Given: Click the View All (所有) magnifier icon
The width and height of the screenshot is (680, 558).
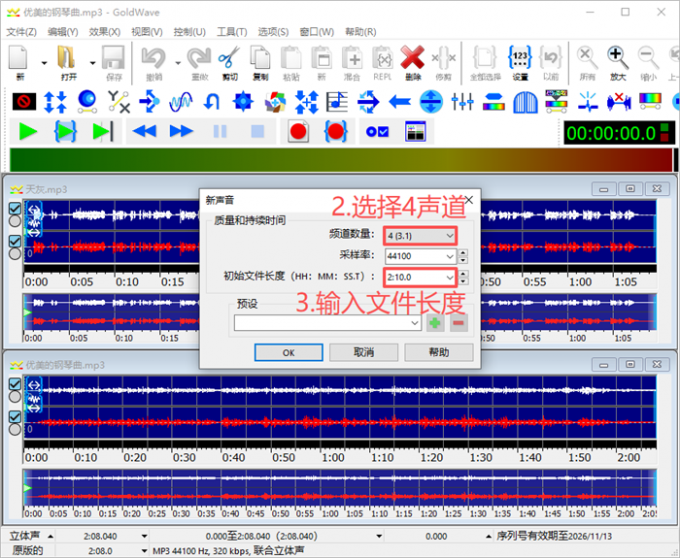Looking at the screenshot, I should [588, 58].
